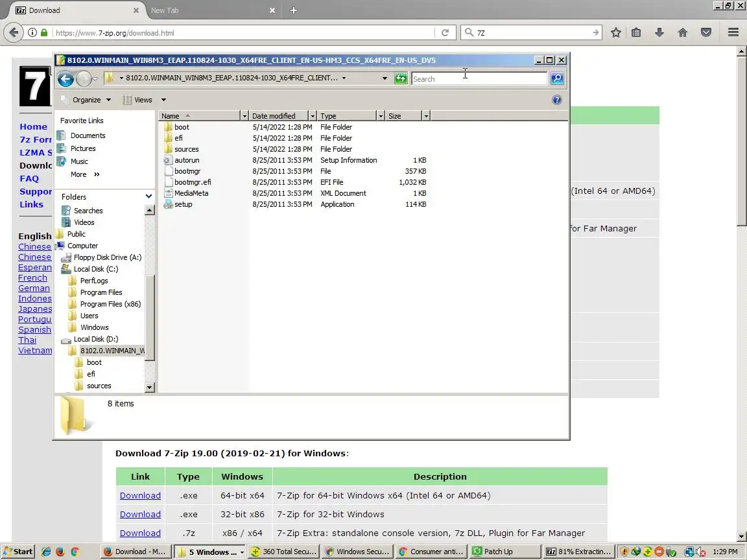Open Type column filter dropdown

pos(380,116)
